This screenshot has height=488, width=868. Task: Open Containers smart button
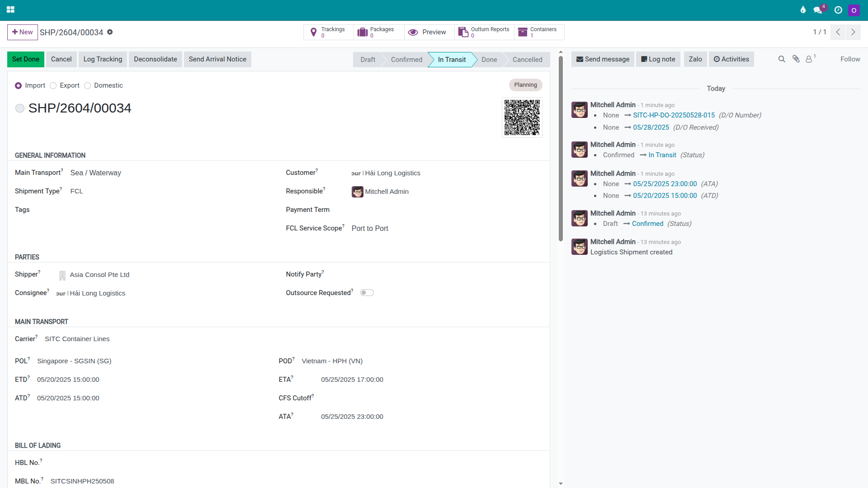tap(539, 32)
